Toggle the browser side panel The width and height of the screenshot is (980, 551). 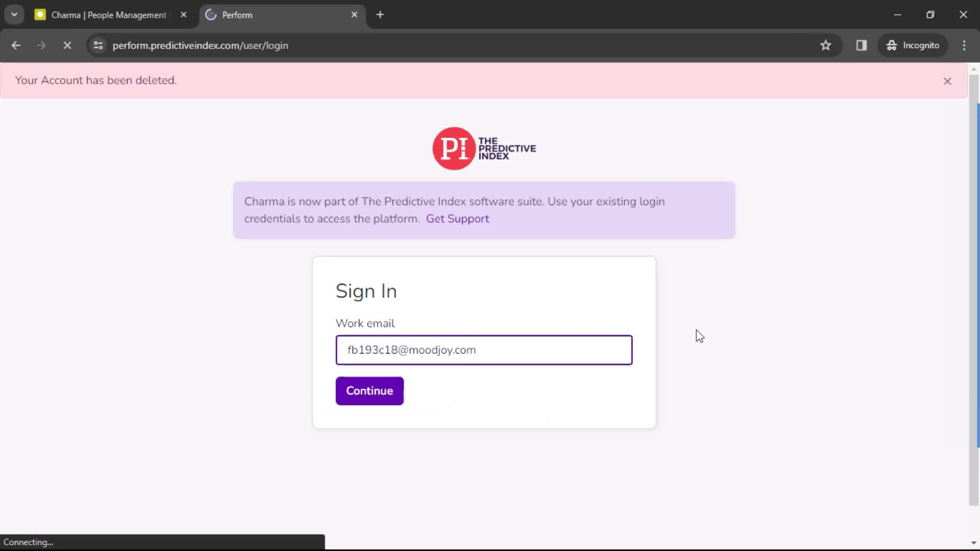862,45
